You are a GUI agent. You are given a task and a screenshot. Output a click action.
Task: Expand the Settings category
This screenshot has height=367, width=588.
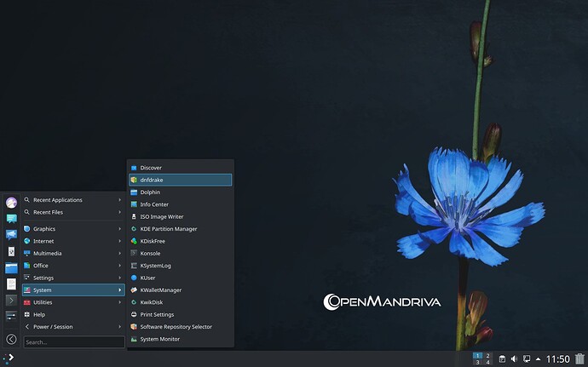(x=73, y=278)
